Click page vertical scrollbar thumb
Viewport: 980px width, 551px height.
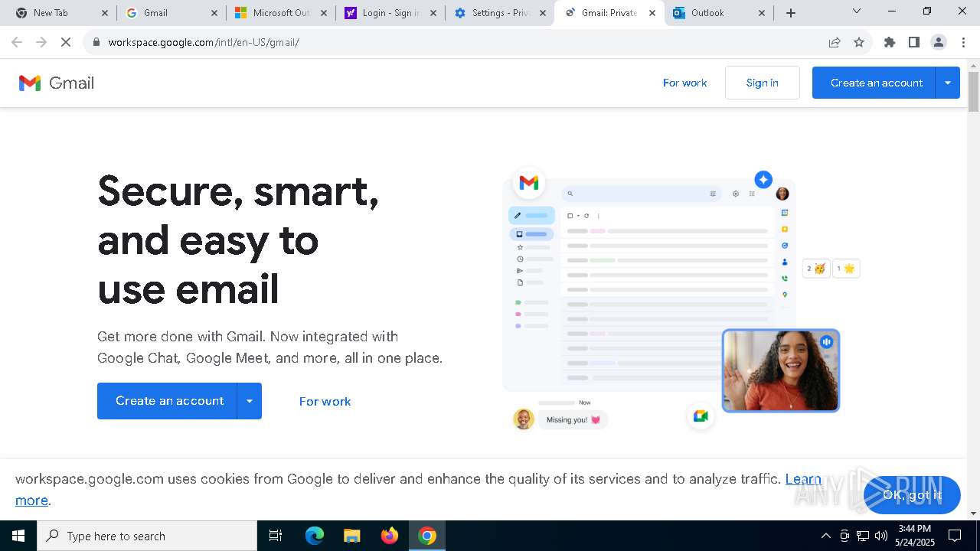(974, 92)
